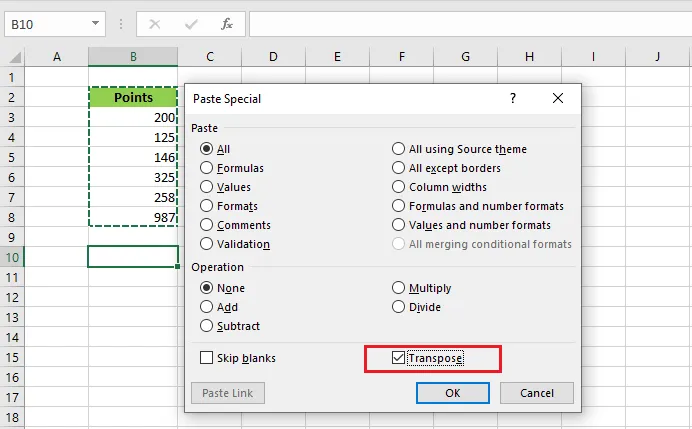Screen dimensions: 692x429
Task: Open the Name Box dropdown arrow
Action: click(x=95, y=23)
